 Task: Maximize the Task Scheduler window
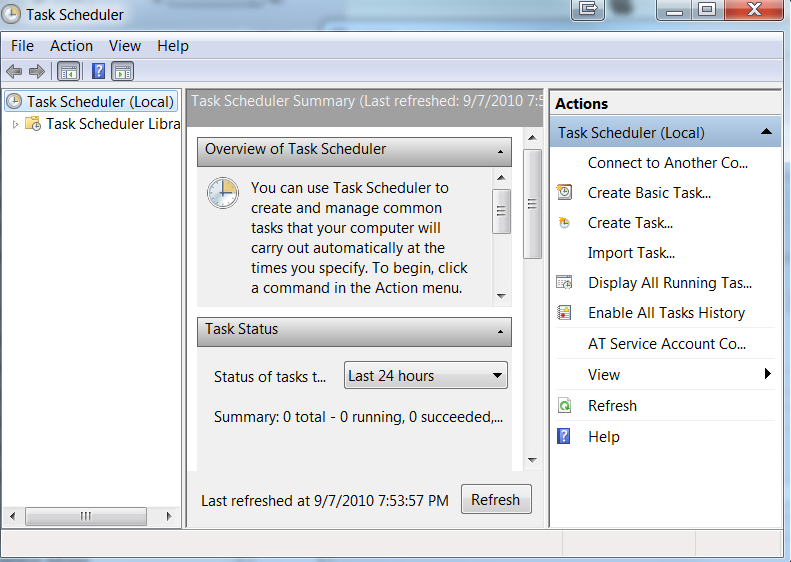tap(707, 10)
